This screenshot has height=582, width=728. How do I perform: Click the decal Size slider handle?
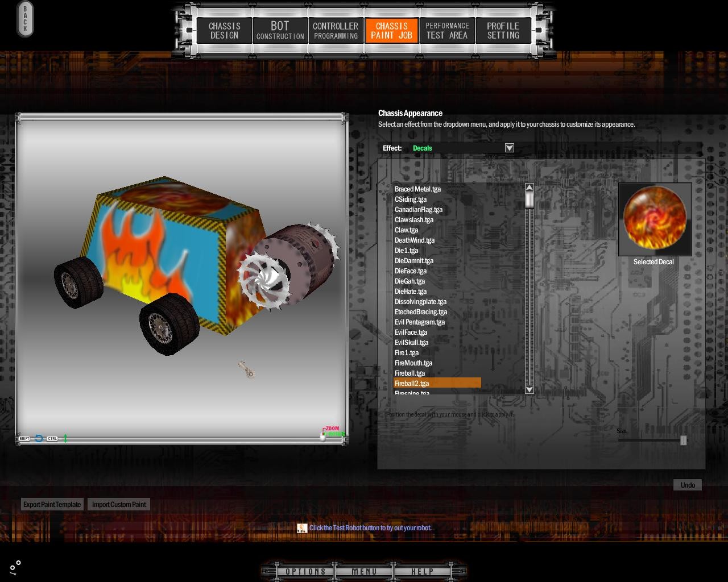(x=683, y=440)
